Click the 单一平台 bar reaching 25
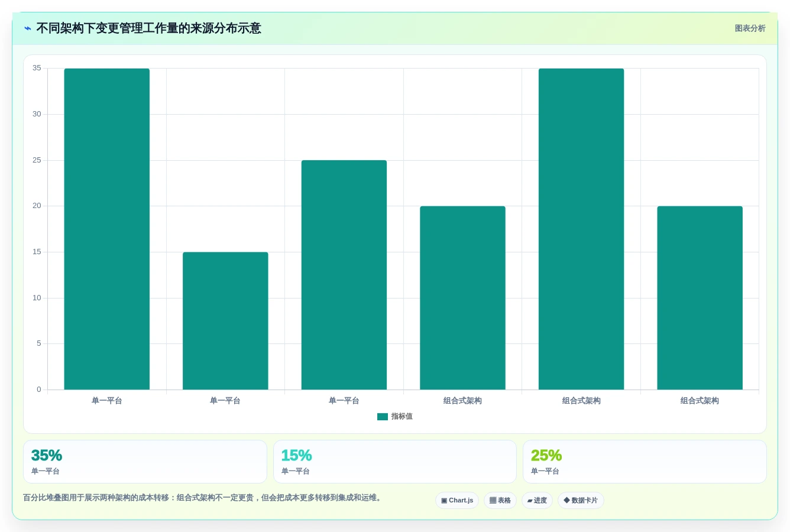Screen dimensions: 790x532 [x=344, y=275]
